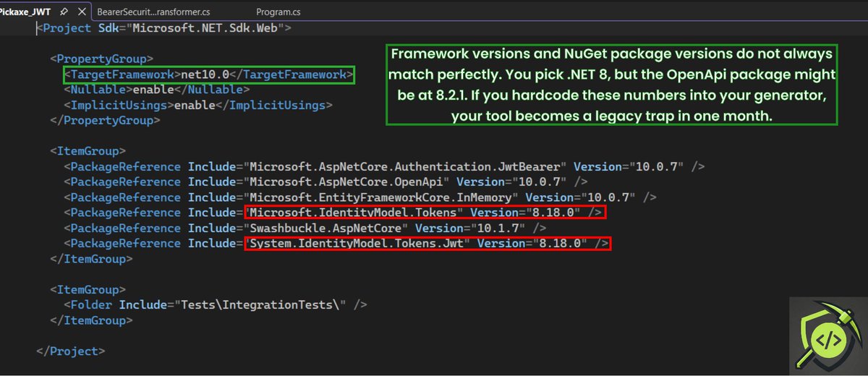Image resolution: width=868 pixels, height=376 pixels.
Task: Pin the Pickaxe_JWT tab
Action: pyautogui.click(x=64, y=12)
